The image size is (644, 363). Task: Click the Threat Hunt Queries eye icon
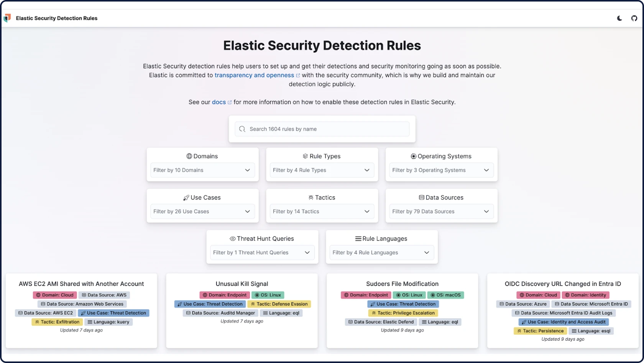pos(232,239)
